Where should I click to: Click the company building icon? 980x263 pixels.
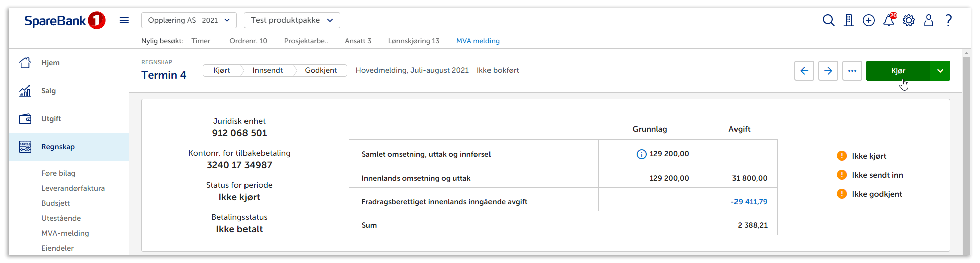(x=848, y=20)
